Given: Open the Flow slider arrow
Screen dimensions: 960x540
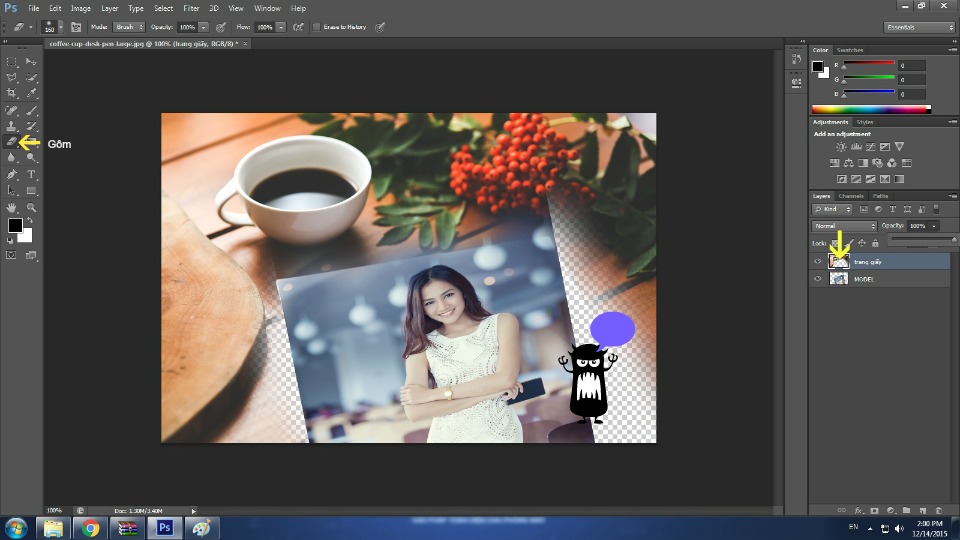Looking at the screenshot, I should click(281, 27).
